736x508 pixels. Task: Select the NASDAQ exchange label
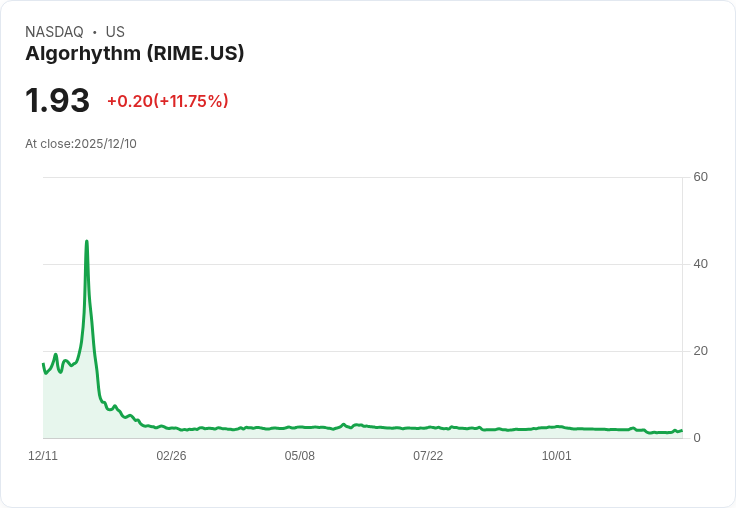54,32
